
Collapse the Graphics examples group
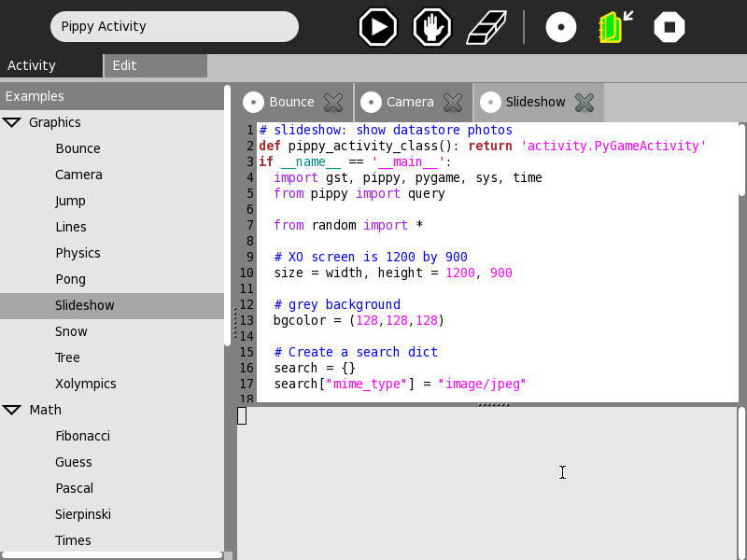pos(12,122)
